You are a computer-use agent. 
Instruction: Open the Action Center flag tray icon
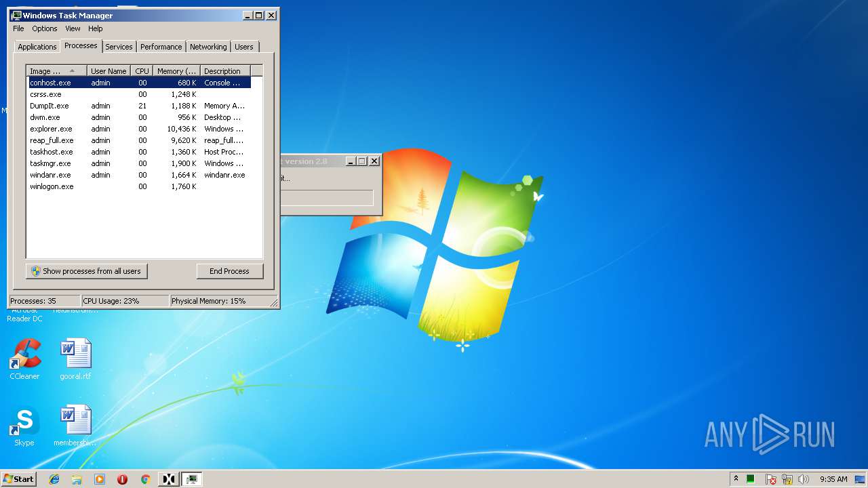point(771,479)
